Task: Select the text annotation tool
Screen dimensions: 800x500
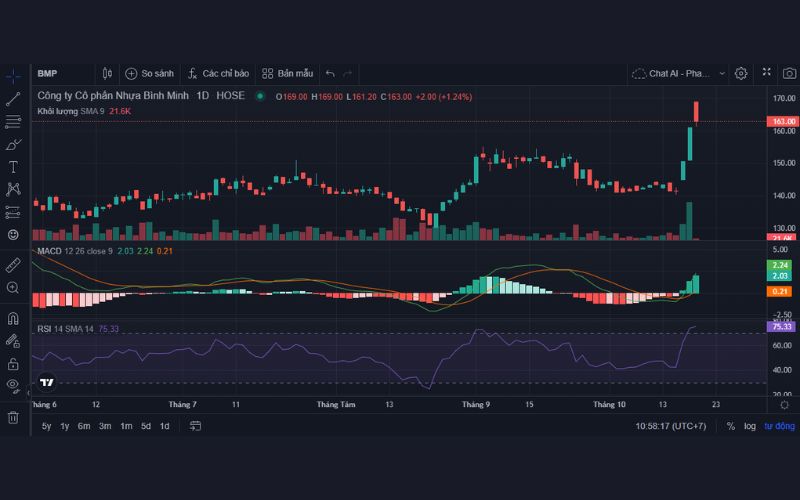Action: tap(13, 166)
